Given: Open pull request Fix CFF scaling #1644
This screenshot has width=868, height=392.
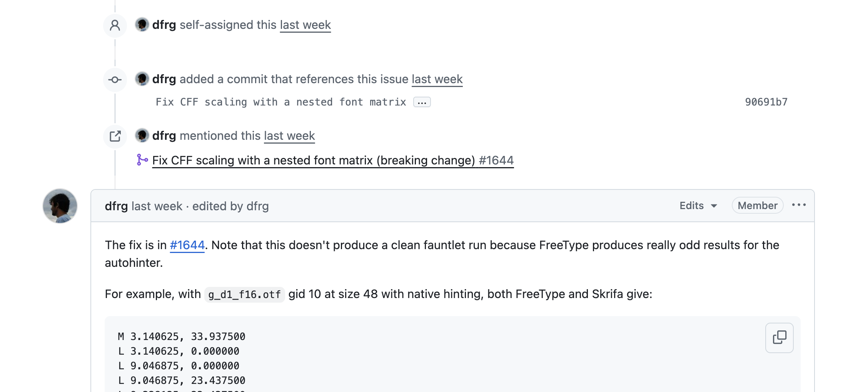Looking at the screenshot, I should [x=333, y=160].
